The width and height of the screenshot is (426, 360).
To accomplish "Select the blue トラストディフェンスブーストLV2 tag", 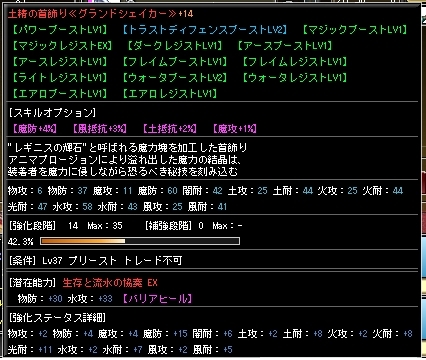I will (205, 30).
